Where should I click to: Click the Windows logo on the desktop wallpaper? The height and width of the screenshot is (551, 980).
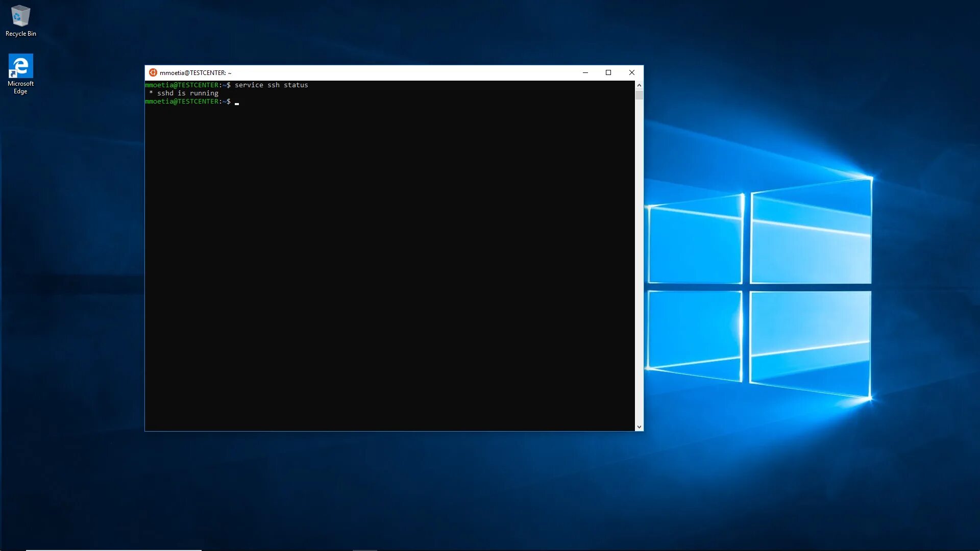pyautogui.click(x=759, y=288)
